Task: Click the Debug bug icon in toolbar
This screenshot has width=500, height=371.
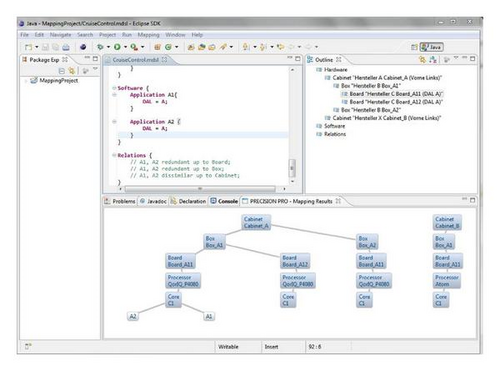Action: click(100, 47)
